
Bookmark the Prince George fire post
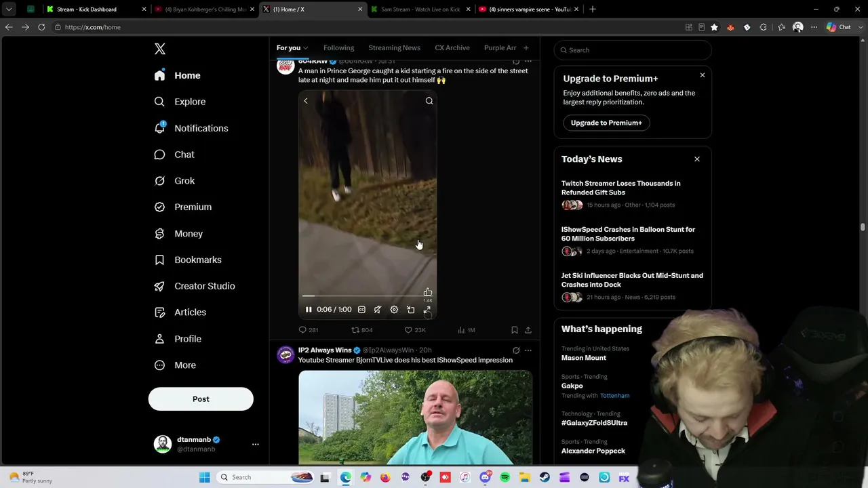point(515,330)
